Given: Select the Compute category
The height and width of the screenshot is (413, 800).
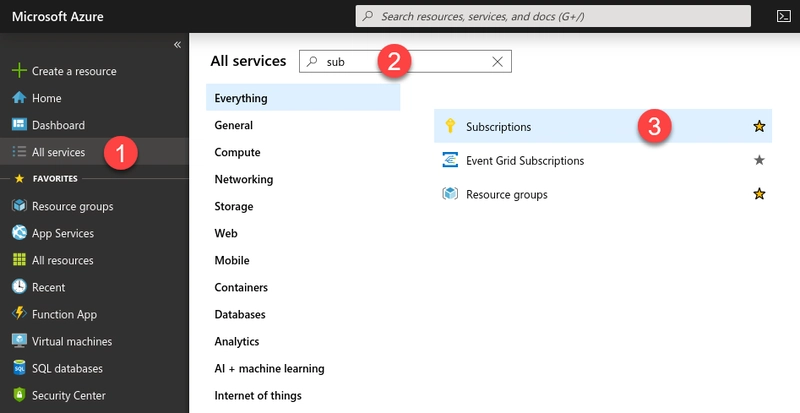Looking at the screenshot, I should click(237, 152).
